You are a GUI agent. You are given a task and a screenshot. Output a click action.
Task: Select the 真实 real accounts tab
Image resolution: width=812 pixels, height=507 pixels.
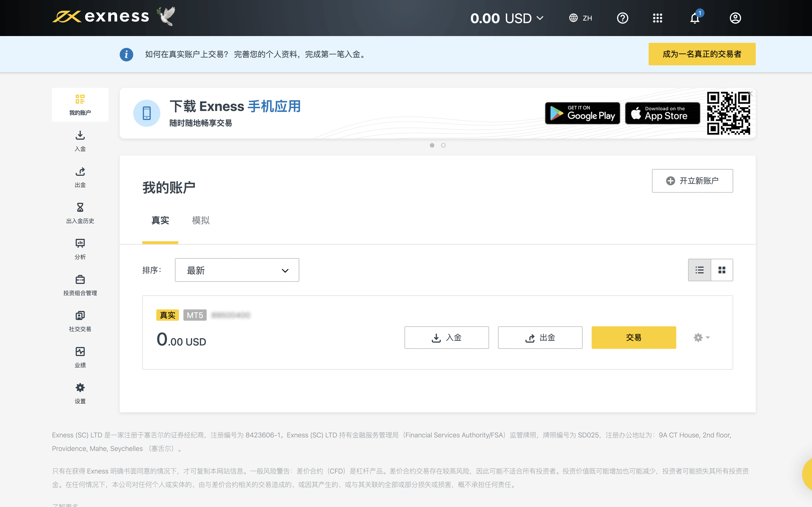coord(160,220)
